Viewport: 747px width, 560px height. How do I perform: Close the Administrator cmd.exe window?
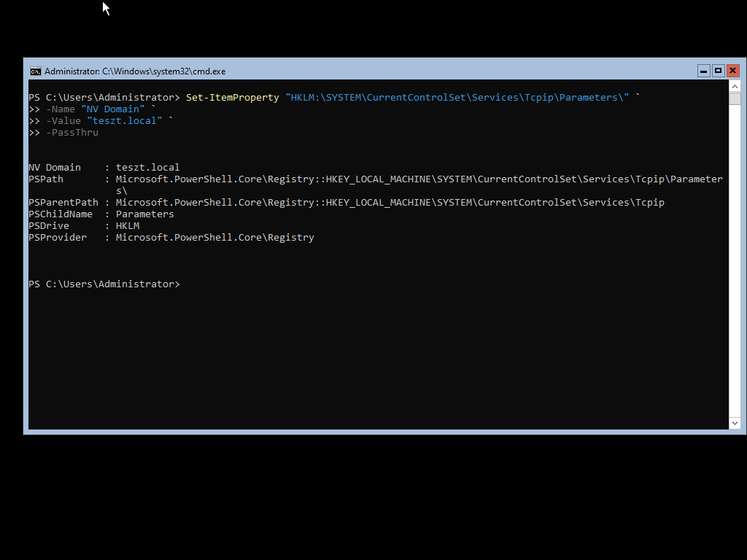pyautogui.click(x=732, y=71)
